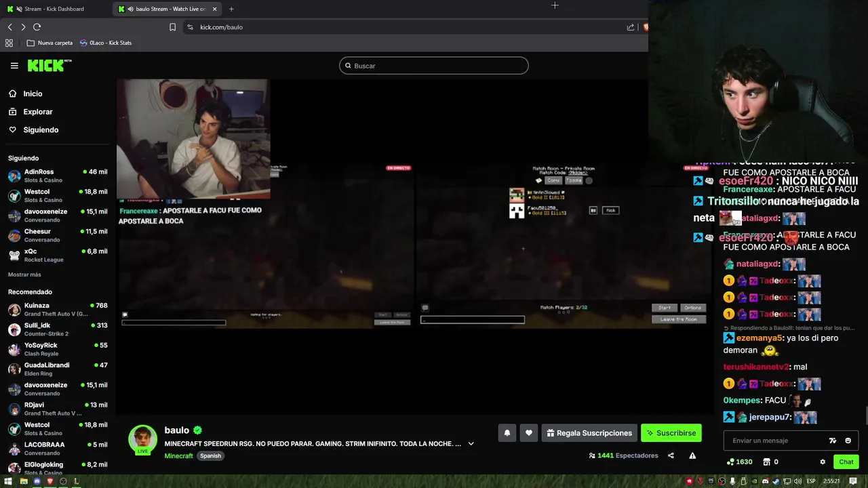Open the volume tray icon

(797, 481)
